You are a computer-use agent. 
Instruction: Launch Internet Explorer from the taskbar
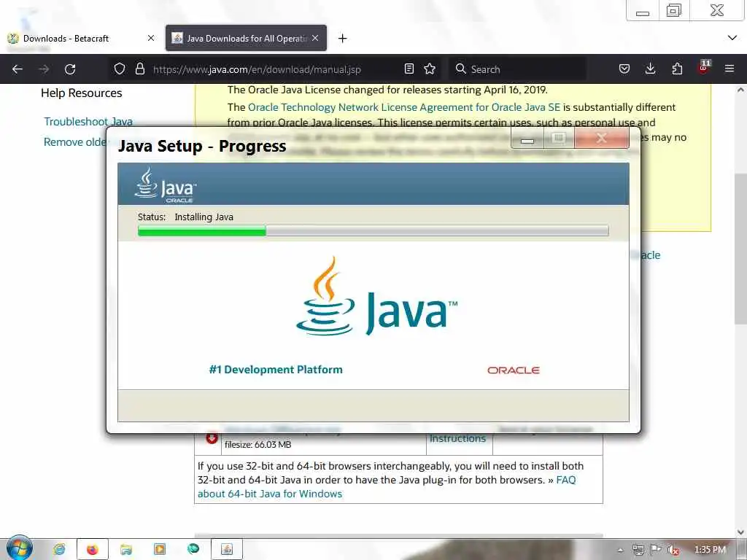point(59,550)
